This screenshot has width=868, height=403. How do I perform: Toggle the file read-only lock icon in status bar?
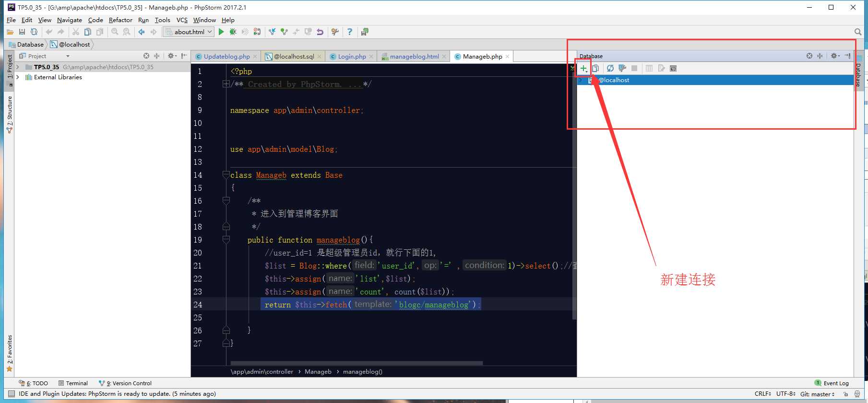tap(845, 394)
